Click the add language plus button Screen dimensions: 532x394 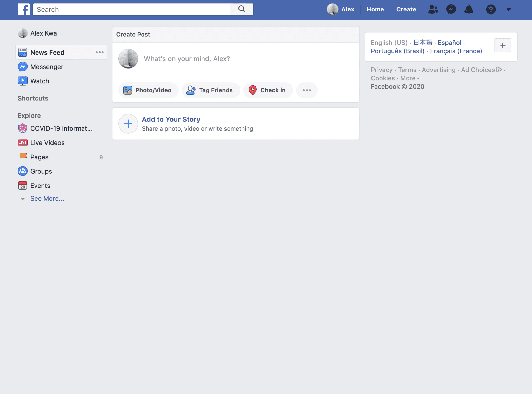click(x=503, y=45)
